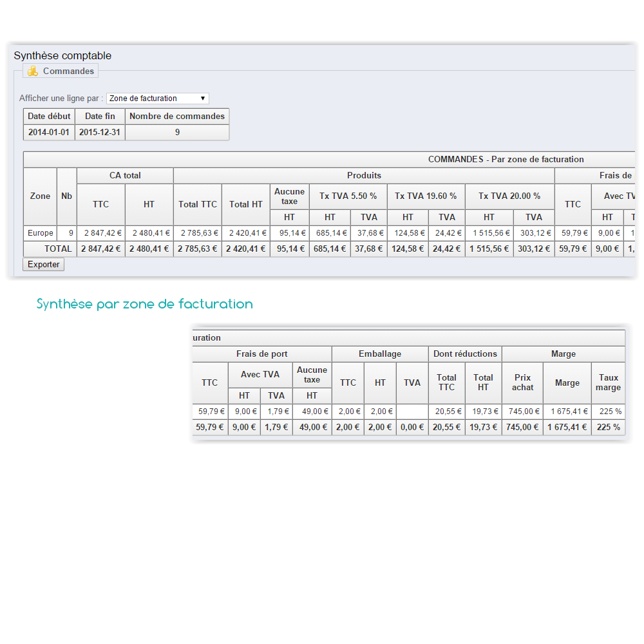Click the 'Tx TVA 19.60 %' header
644x644 pixels.
426,196
